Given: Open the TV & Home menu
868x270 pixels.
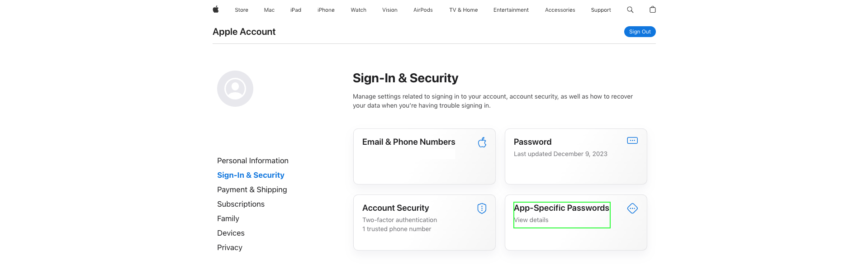Looking at the screenshot, I should (463, 10).
